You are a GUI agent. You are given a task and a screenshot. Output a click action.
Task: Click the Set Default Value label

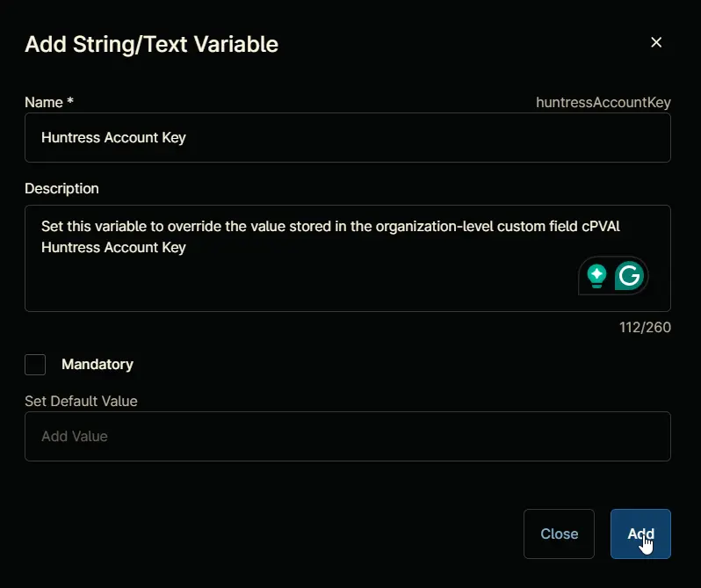click(81, 401)
